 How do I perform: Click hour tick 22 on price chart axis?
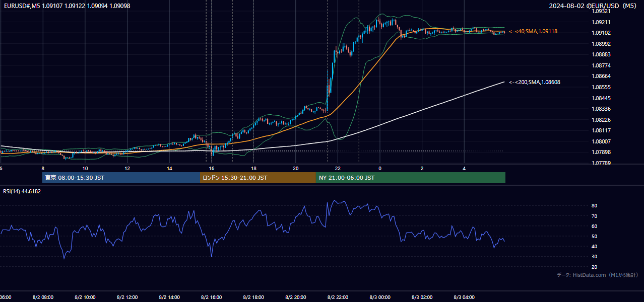point(338,168)
